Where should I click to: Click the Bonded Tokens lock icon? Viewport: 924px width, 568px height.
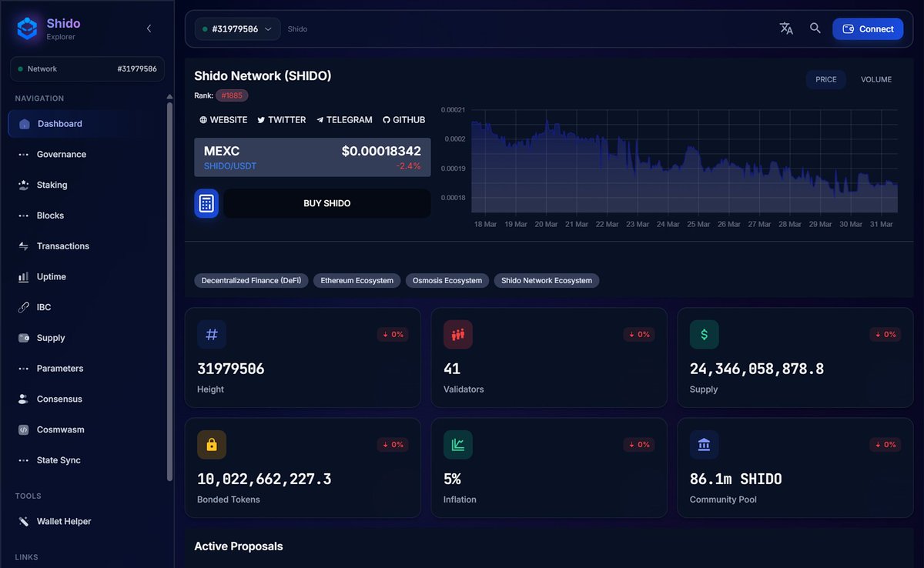212,444
